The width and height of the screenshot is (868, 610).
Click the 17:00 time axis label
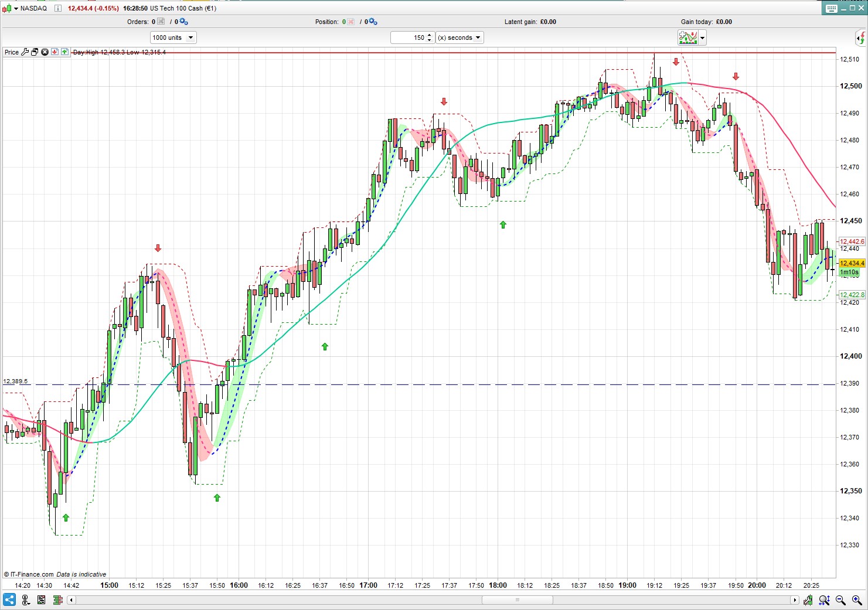coord(368,585)
